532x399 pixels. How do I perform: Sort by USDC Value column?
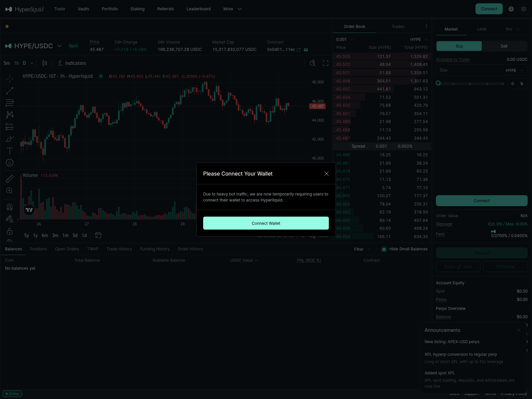(x=244, y=260)
